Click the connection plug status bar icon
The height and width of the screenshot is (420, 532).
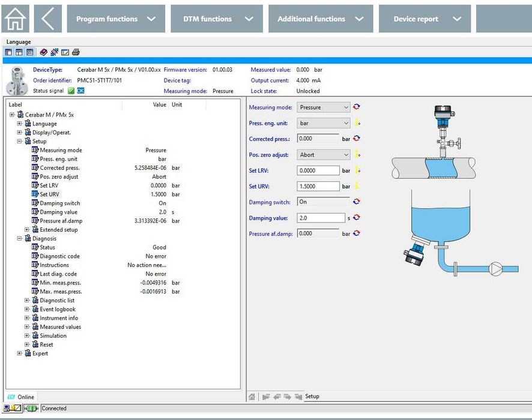31,409
